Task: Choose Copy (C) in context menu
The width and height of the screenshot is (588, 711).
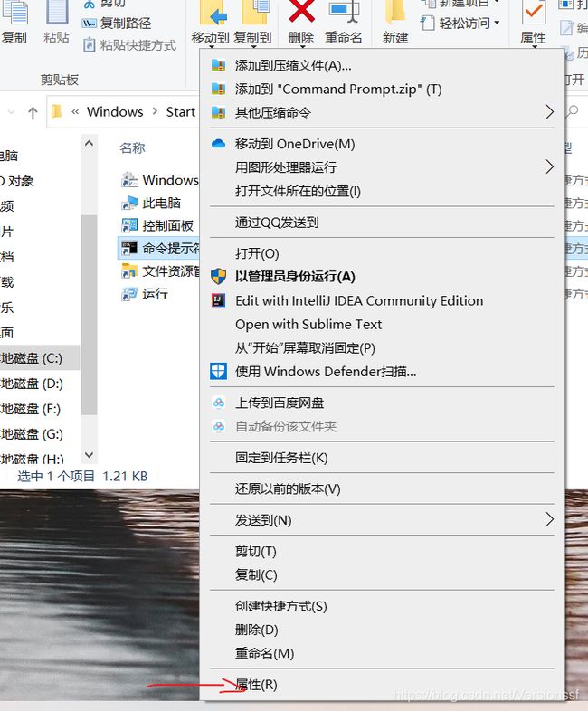Action: click(x=382, y=575)
